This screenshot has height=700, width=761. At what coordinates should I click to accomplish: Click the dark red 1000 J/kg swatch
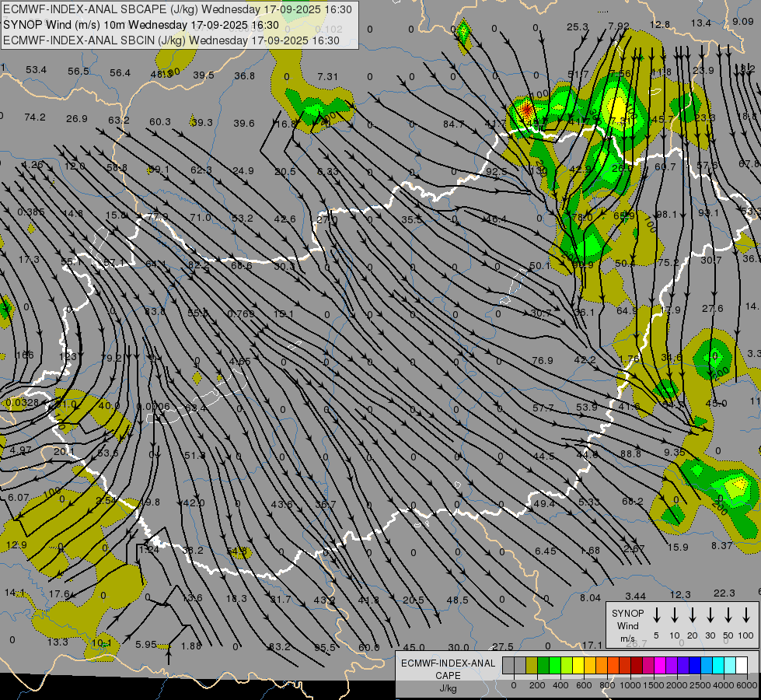pos(637,665)
